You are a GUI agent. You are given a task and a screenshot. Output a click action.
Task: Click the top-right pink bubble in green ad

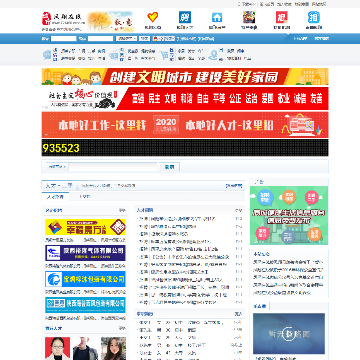tap(312, 198)
